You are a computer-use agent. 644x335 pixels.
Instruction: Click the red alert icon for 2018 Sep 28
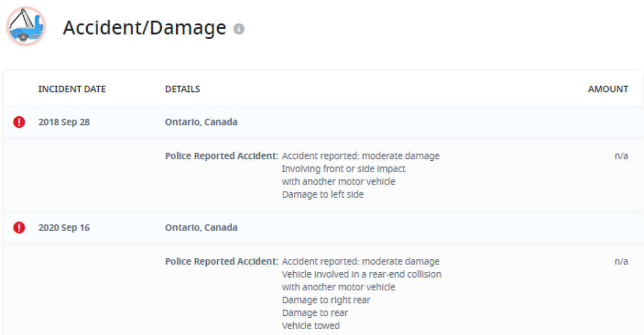pos(19,122)
